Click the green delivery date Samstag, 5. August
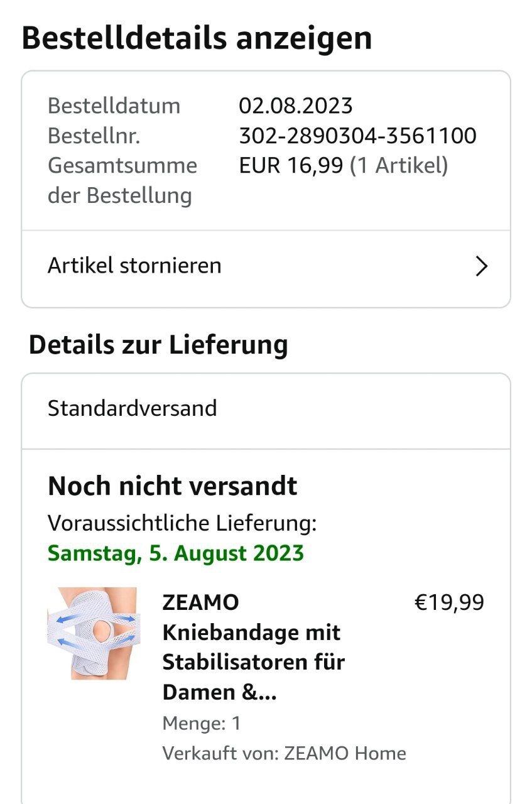Viewport: 532px width, 804px height. click(176, 553)
